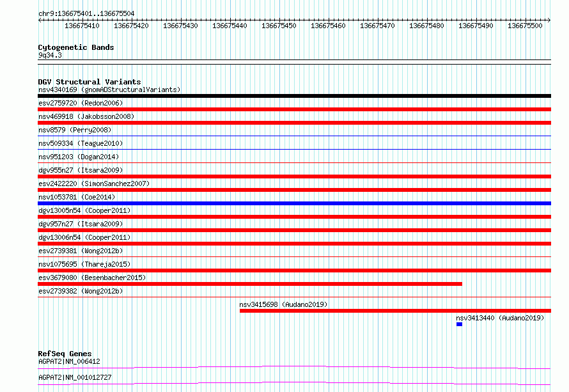
Task: Click the red bar under nsv469918
Action: pos(294,123)
